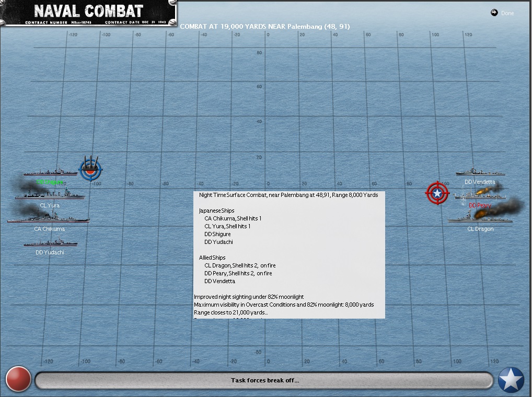Click the red DD Peary name label
Screen dimensions: 532x397
(x=480, y=205)
